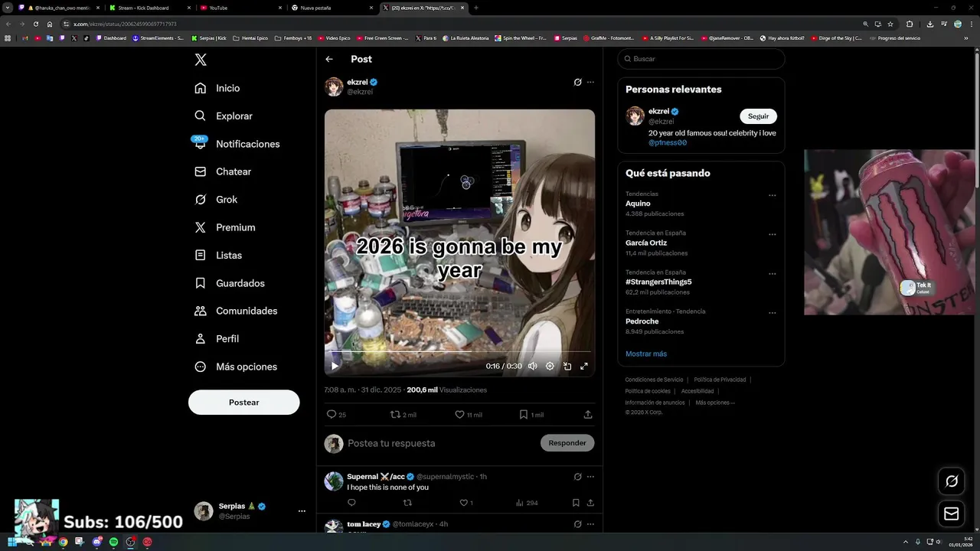Click Seguir to follow ekzrei
The width and height of the screenshot is (980, 551).
758,116
